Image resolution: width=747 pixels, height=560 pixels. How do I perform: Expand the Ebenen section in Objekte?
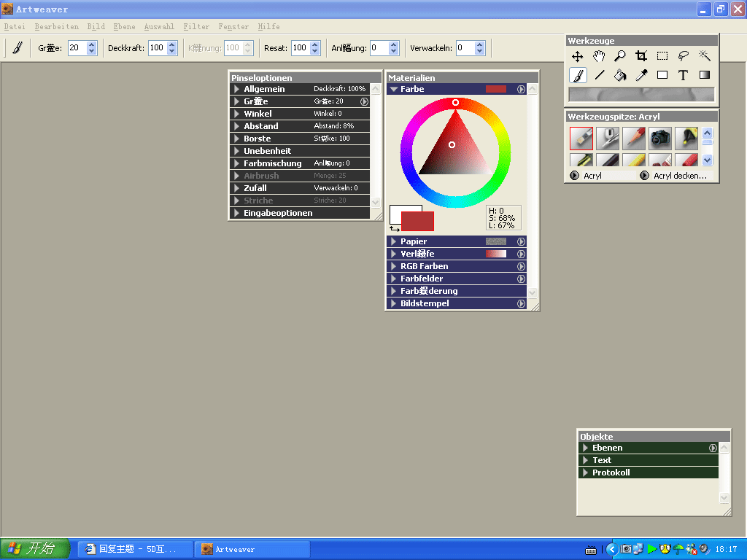[x=586, y=448]
